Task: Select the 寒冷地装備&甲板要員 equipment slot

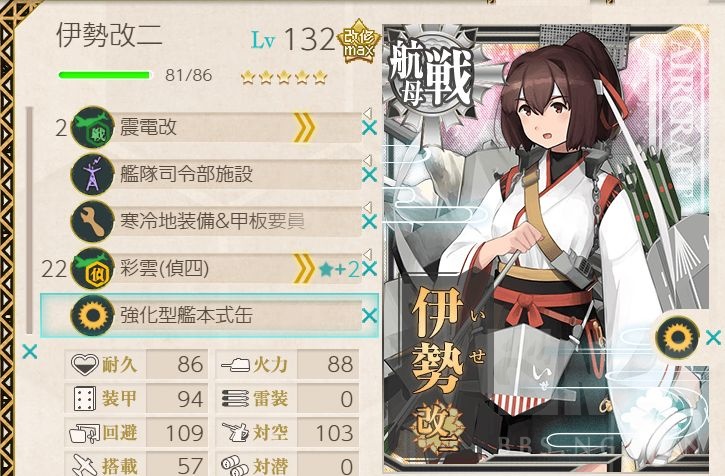Action: point(216,222)
